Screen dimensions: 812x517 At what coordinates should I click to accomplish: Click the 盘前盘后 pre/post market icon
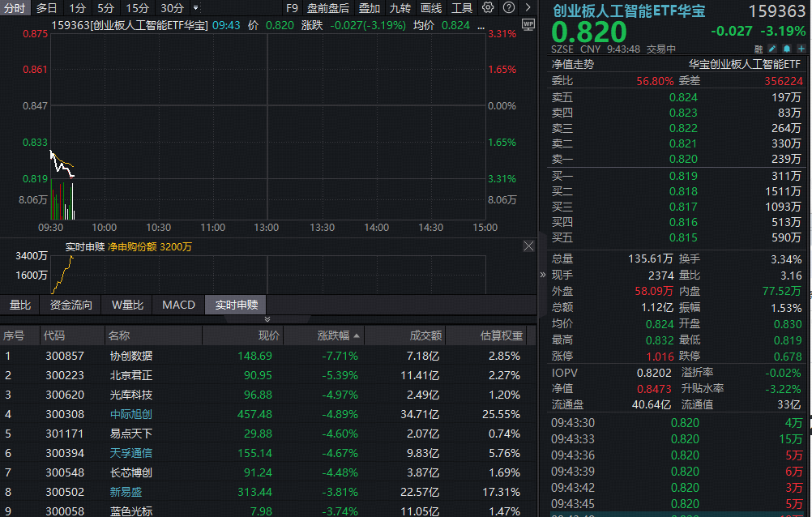pyautogui.click(x=329, y=8)
